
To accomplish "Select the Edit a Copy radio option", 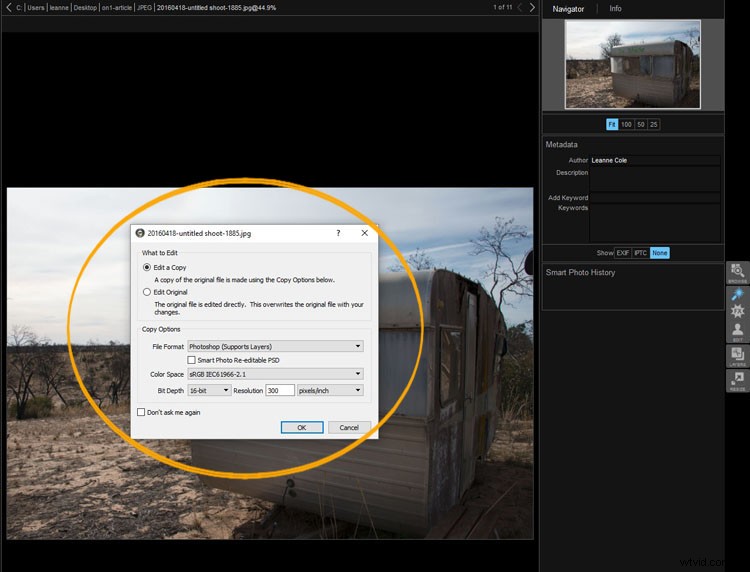I will point(147,267).
